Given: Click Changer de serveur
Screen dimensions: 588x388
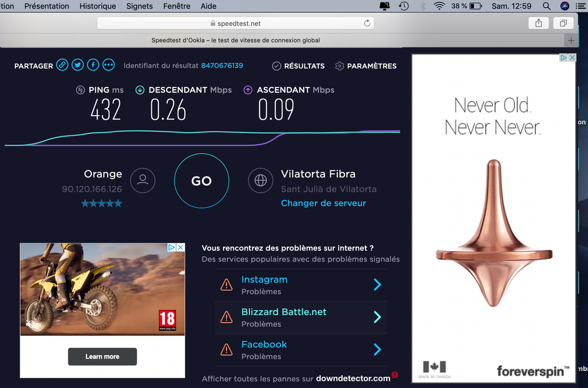Looking at the screenshot, I should click(323, 203).
